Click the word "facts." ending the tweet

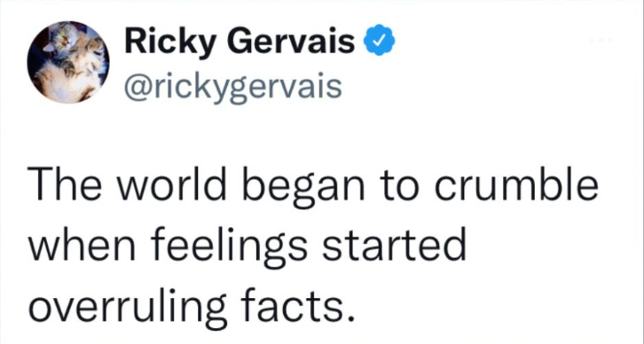(x=296, y=306)
